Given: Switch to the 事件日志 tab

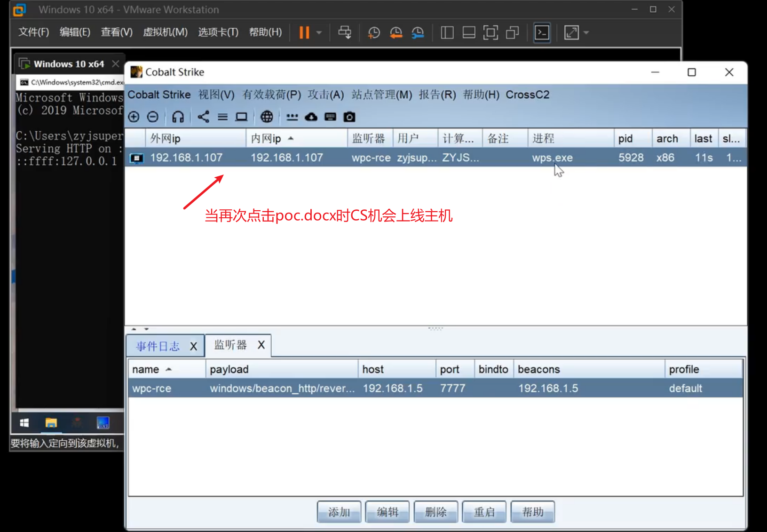Looking at the screenshot, I should (157, 346).
